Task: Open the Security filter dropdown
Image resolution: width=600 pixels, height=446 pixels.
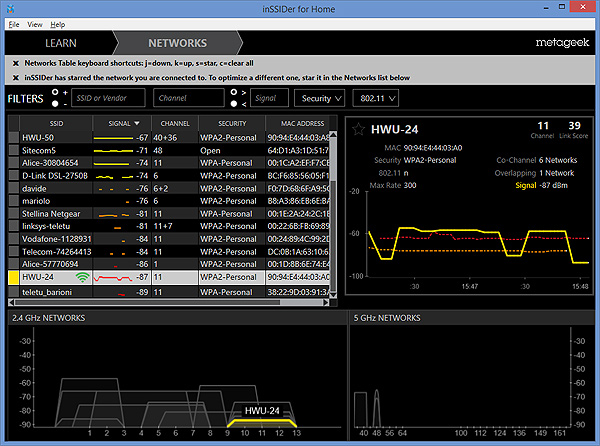Action: [320, 98]
